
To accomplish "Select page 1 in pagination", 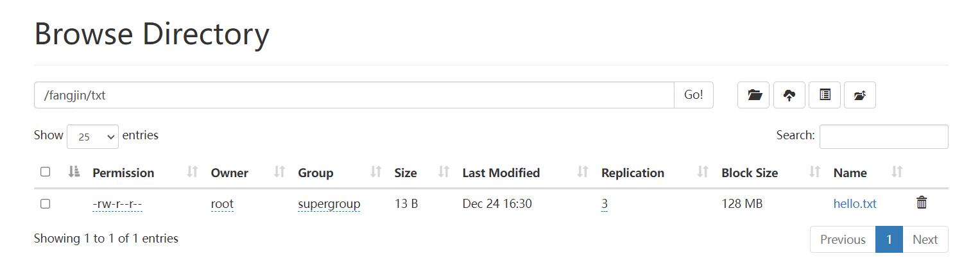I will click(889, 239).
